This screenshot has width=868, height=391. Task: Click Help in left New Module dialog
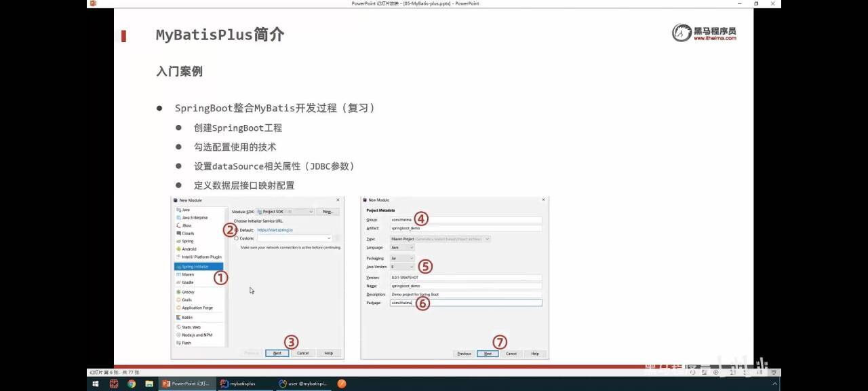click(x=328, y=353)
